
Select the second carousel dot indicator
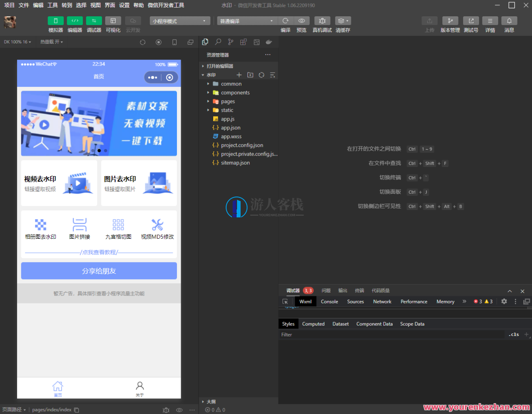(99, 150)
